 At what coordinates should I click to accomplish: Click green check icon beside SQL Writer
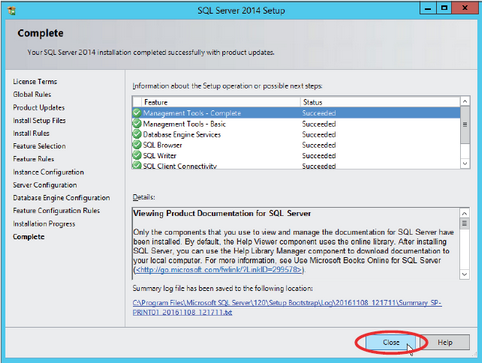click(137, 155)
